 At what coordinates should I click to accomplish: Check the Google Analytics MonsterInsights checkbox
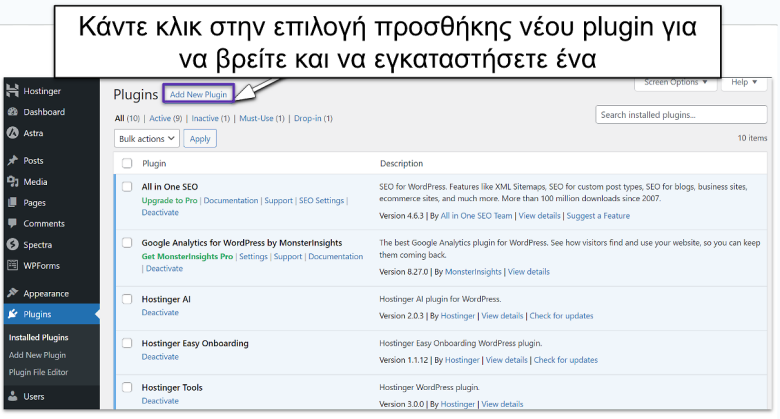[x=127, y=242]
